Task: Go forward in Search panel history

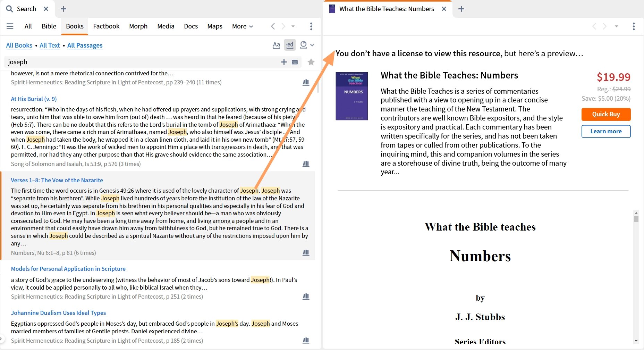Action: pyautogui.click(x=283, y=26)
